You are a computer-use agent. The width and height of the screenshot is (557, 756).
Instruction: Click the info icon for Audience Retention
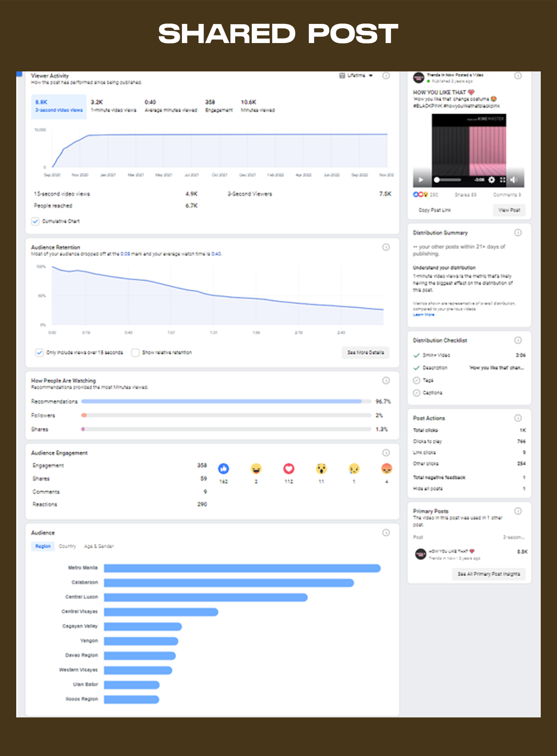(x=386, y=247)
